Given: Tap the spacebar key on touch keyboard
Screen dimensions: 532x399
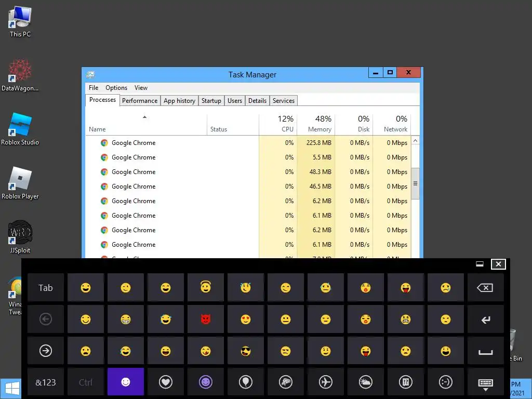Looking at the screenshot, I should (486, 351).
